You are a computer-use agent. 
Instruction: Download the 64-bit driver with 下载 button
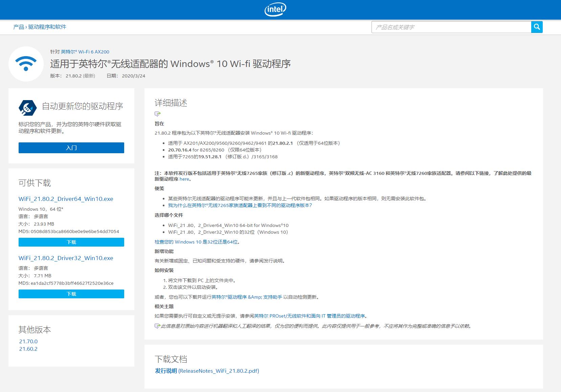(71, 242)
